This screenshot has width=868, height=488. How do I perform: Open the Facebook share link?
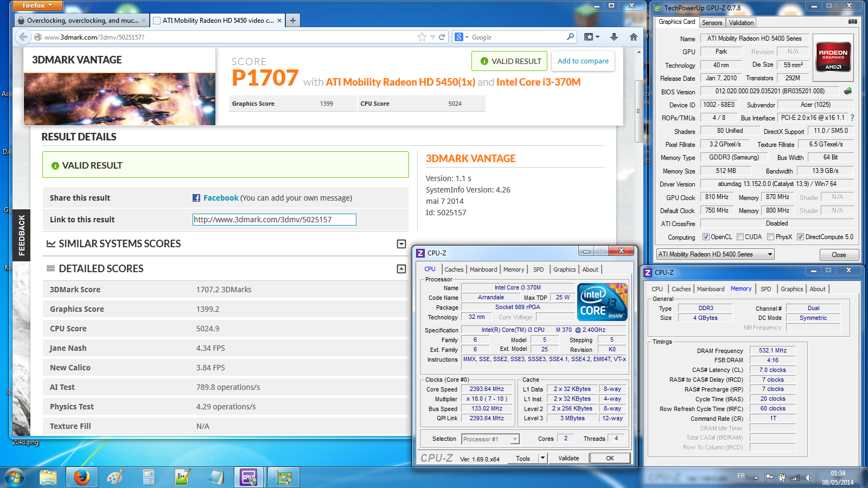tap(221, 198)
